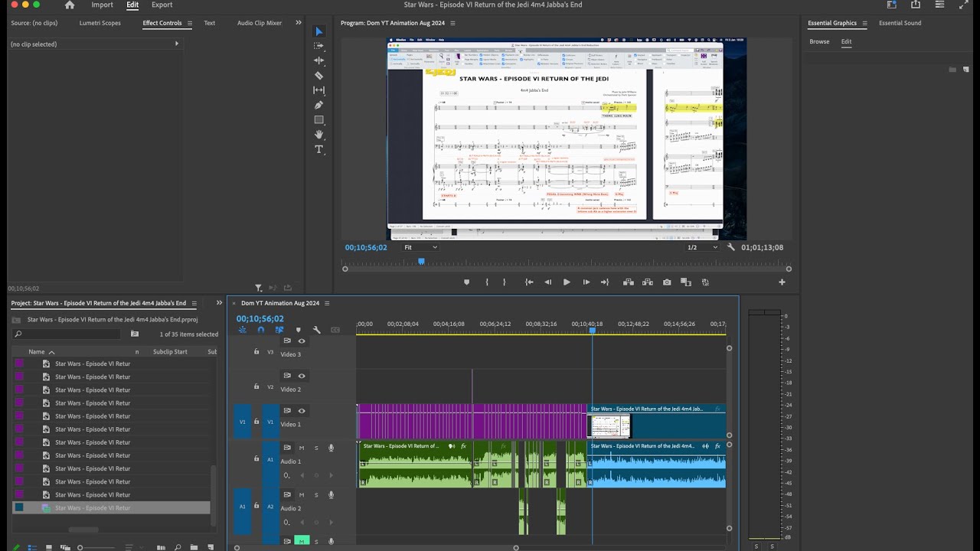Select the highlighted sequence row in Project
The height and width of the screenshot is (551, 980).
pyautogui.click(x=112, y=507)
